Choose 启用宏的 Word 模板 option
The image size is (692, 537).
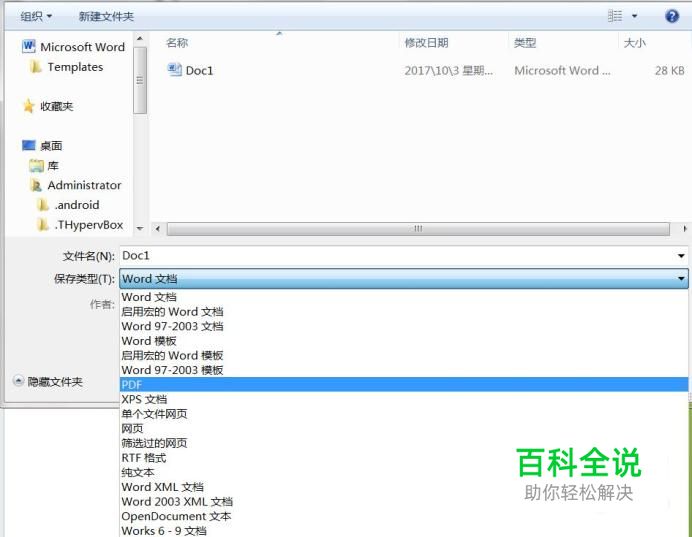[x=404, y=355]
